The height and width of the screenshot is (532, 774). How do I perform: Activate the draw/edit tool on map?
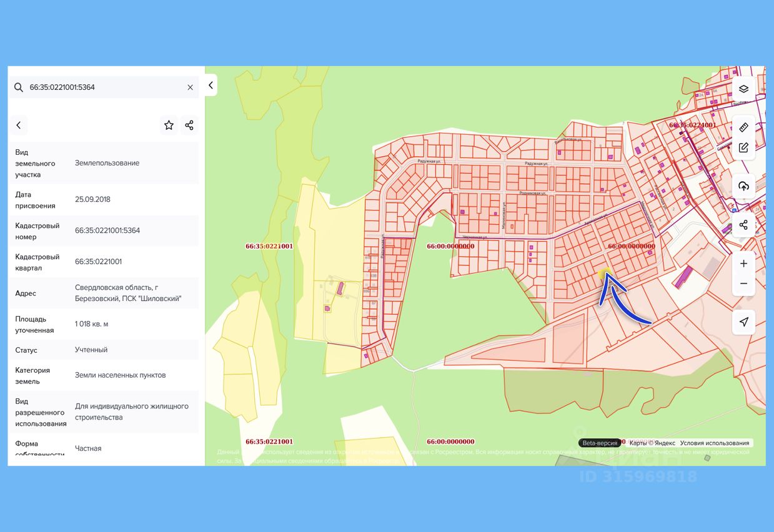[x=743, y=148]
